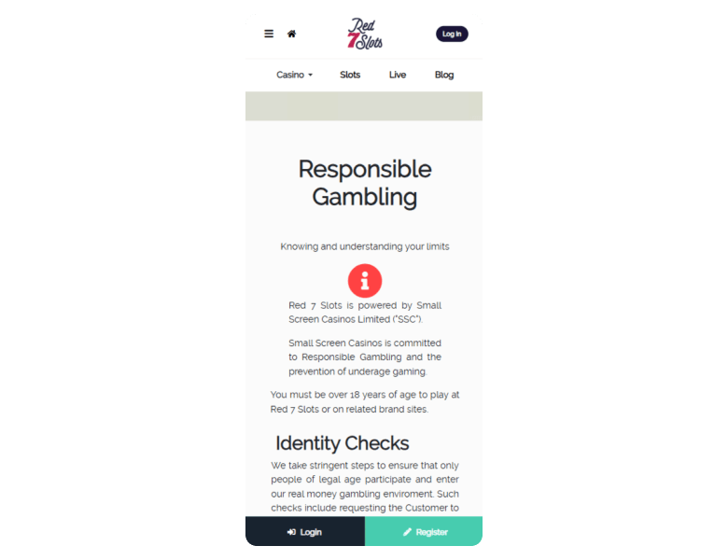
Task: Expand the Casino dropdown menu
Action: 294,75
